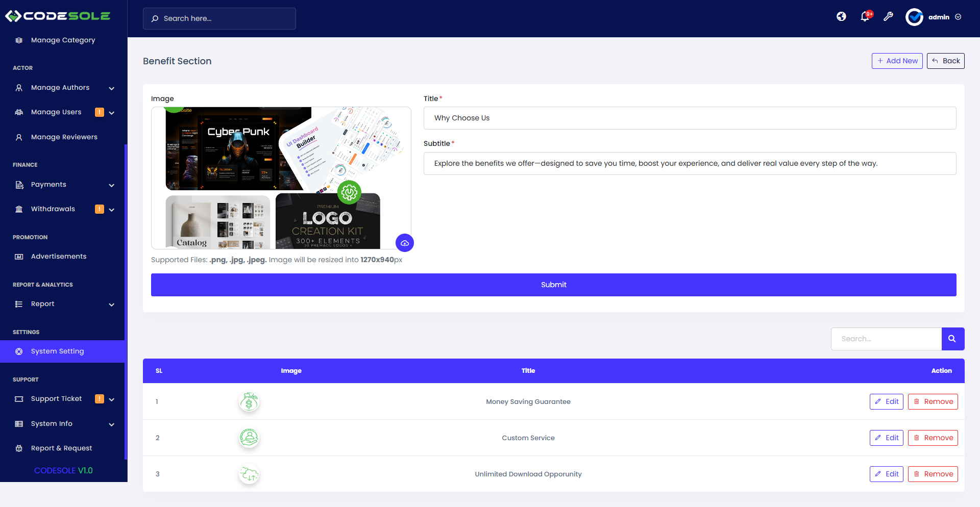Image resolution: width=980 pixels, height=507 pixels.
Task: Click the Report list icon
Action: 19,304
